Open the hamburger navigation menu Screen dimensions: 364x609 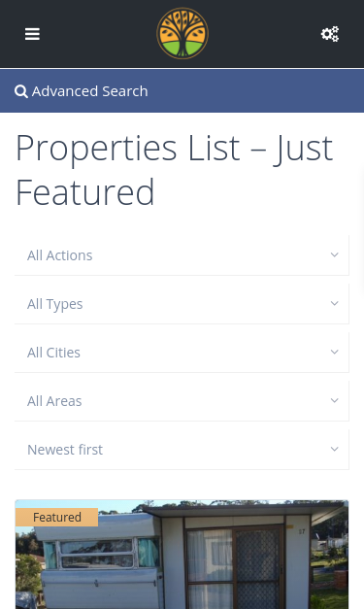tap(32, 34)
